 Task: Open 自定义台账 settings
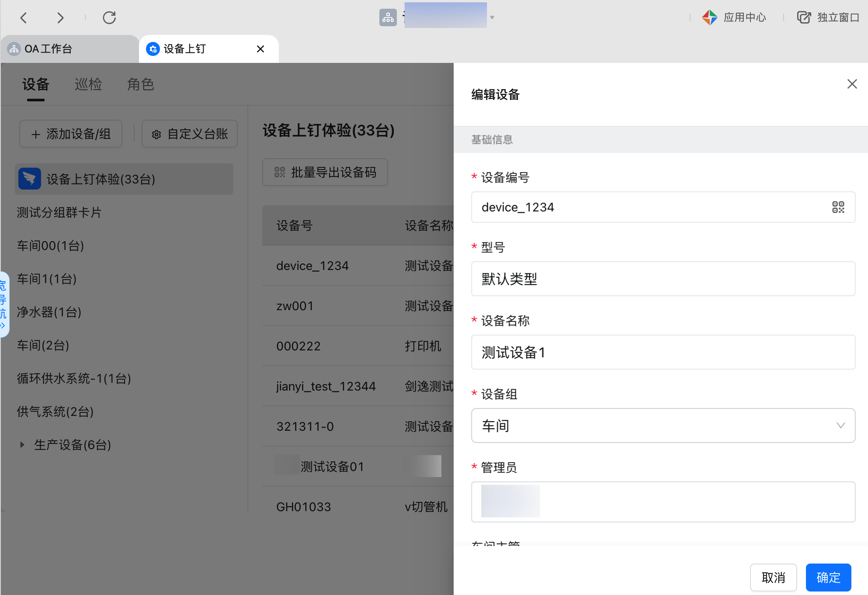point(190,134)
